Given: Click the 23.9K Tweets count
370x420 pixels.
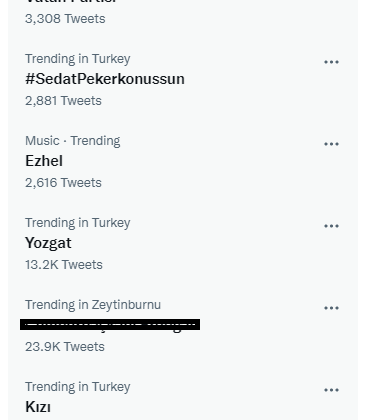Looking at the screenshot, I should click(65, 347).
